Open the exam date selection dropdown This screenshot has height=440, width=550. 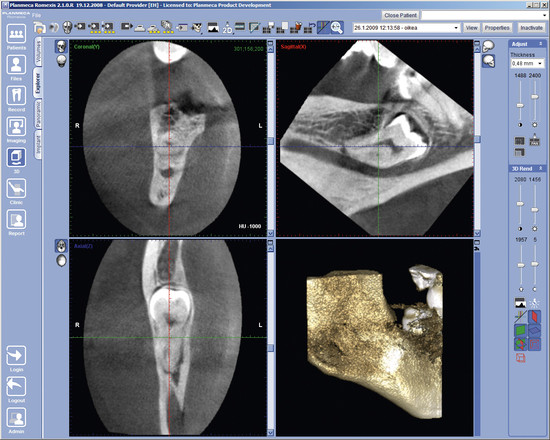point(407,28)
